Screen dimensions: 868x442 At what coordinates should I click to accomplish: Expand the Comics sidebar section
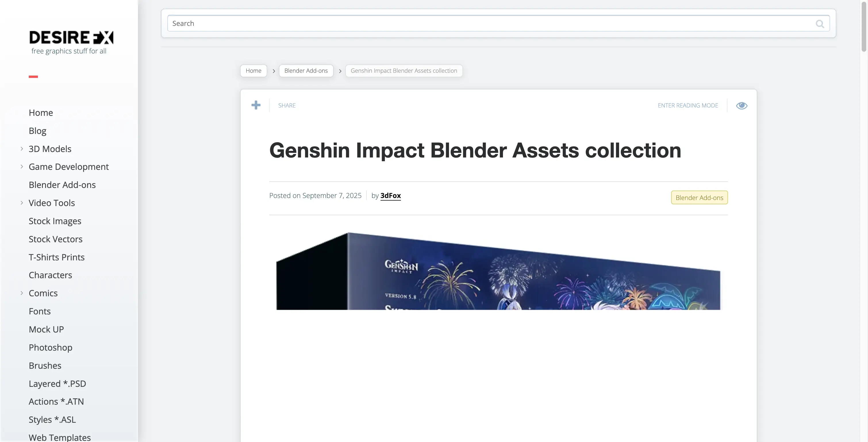click(x=22, y=293)
